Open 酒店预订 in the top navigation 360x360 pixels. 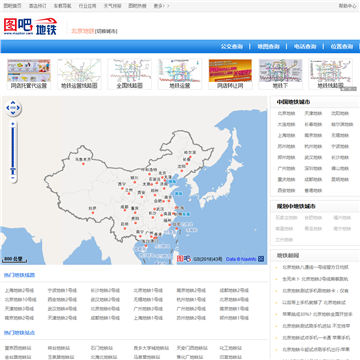pos(38,6)
